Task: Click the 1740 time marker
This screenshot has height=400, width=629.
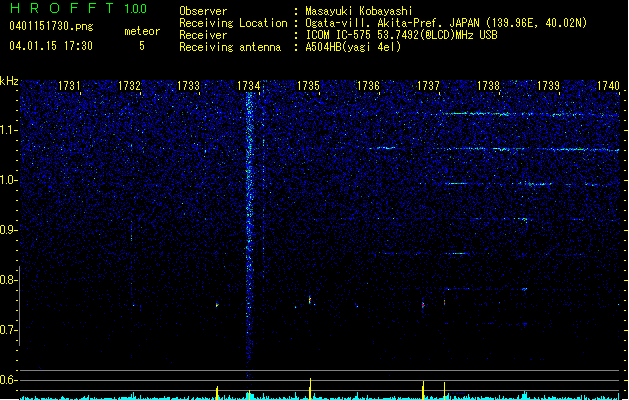Action: [608, 86]
